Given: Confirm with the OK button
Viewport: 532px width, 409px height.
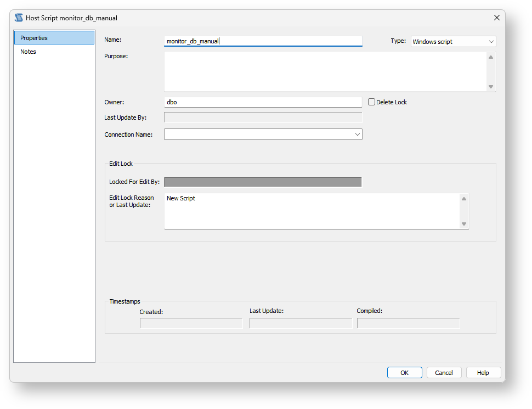Looking at the screenshot, I should (x=404, y=373).
